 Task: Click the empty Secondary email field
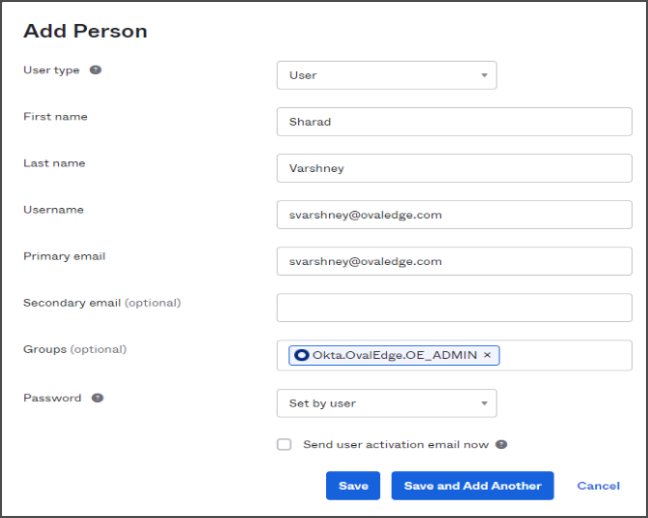(455, 308)
